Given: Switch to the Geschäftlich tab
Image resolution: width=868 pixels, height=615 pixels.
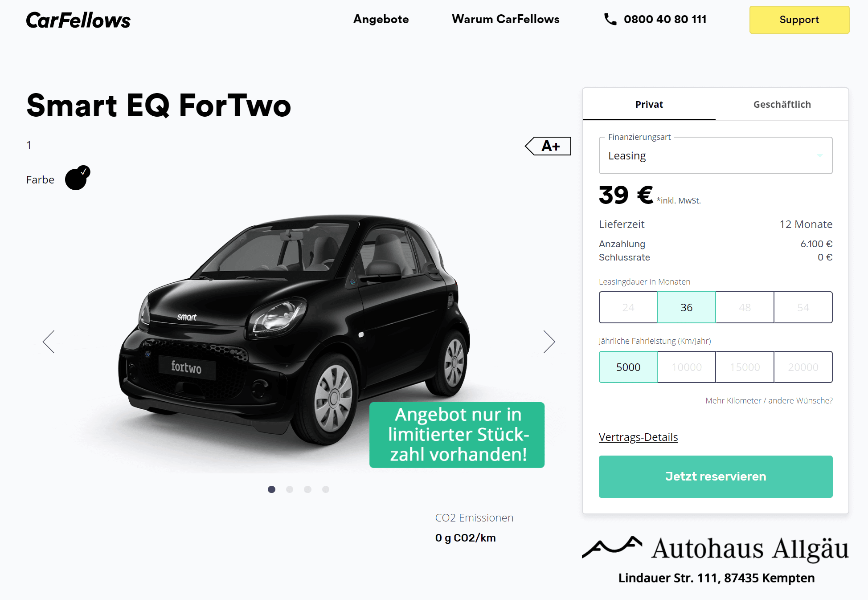Looking at the screenshot, I should 782,104.
